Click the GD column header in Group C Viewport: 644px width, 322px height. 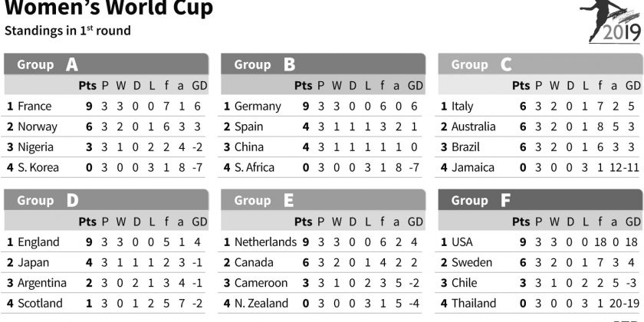pyautogui.click(x=633, y=85)
